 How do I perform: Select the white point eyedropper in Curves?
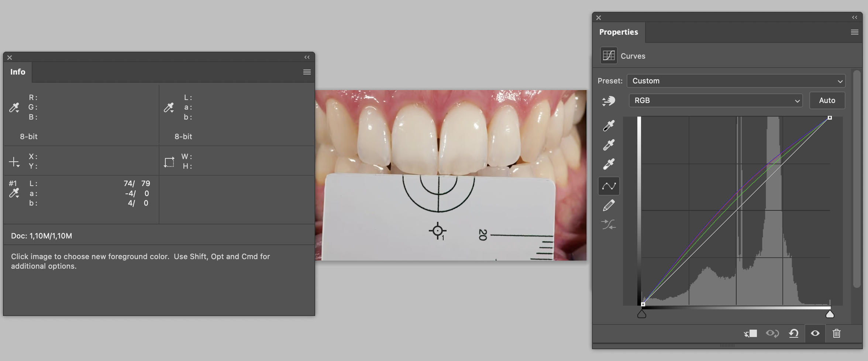click(x=609, y=164)
